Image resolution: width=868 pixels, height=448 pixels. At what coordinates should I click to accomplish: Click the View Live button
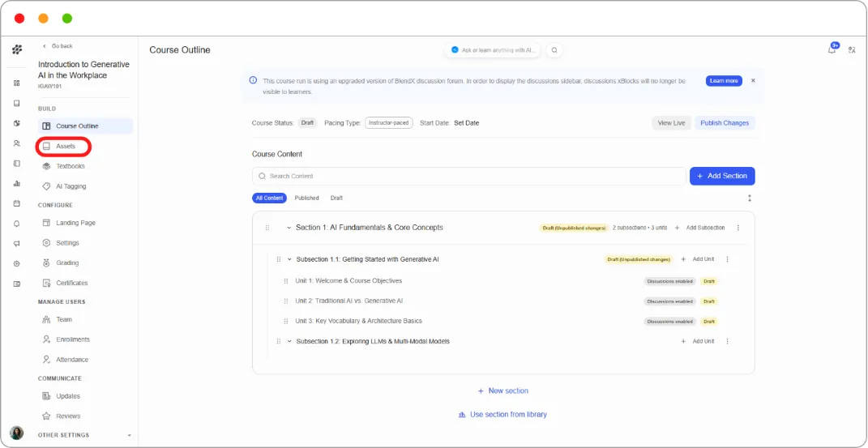(672, 123)
